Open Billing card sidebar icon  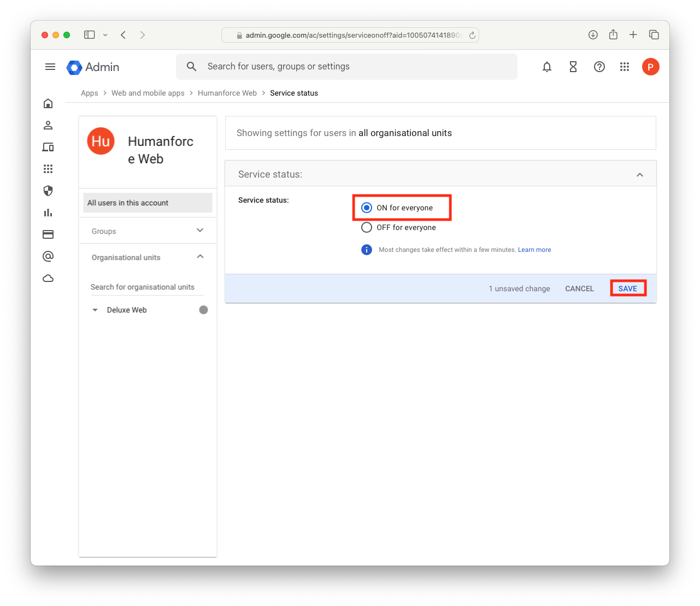tap(48, 234)
